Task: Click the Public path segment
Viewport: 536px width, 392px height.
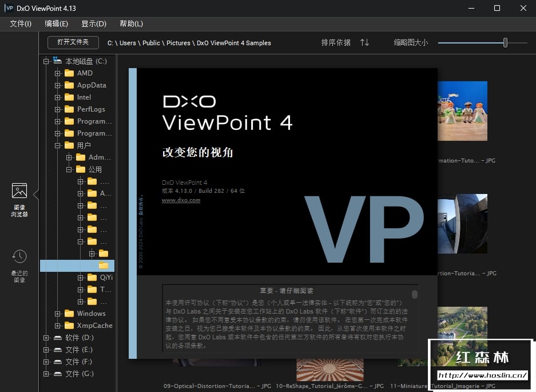Action: 151,43
